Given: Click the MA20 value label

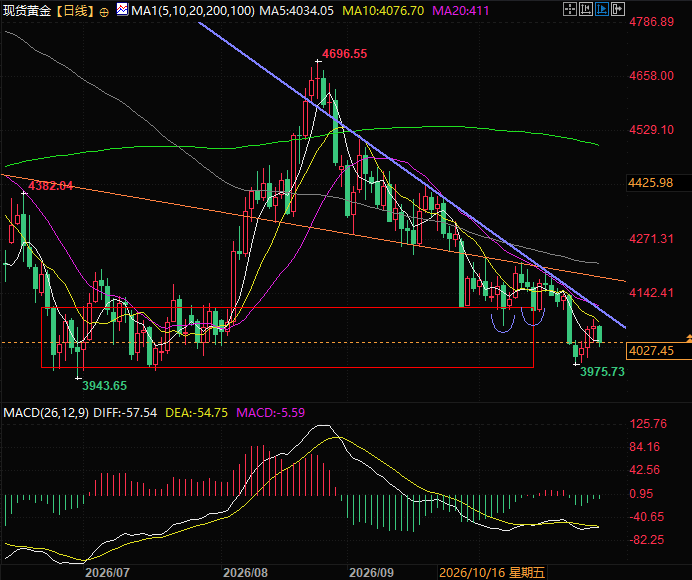Looking at the screenshot, I should pos(461,11).
